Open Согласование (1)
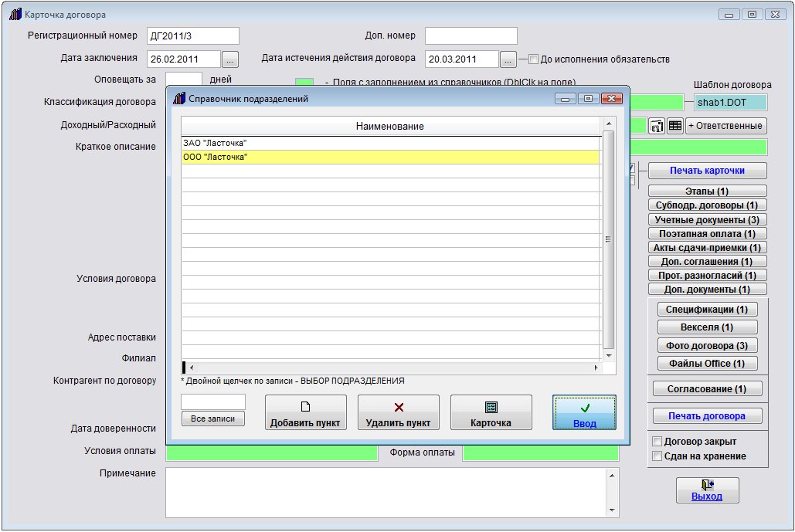 tap(707, 388)
